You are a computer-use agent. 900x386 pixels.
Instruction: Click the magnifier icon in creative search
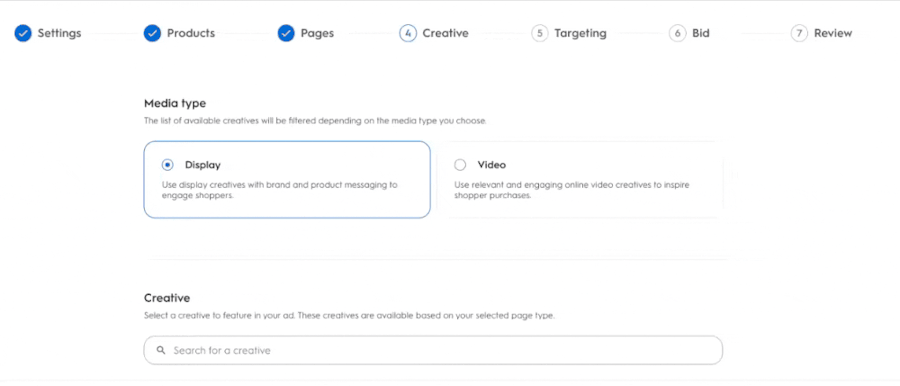162,350
